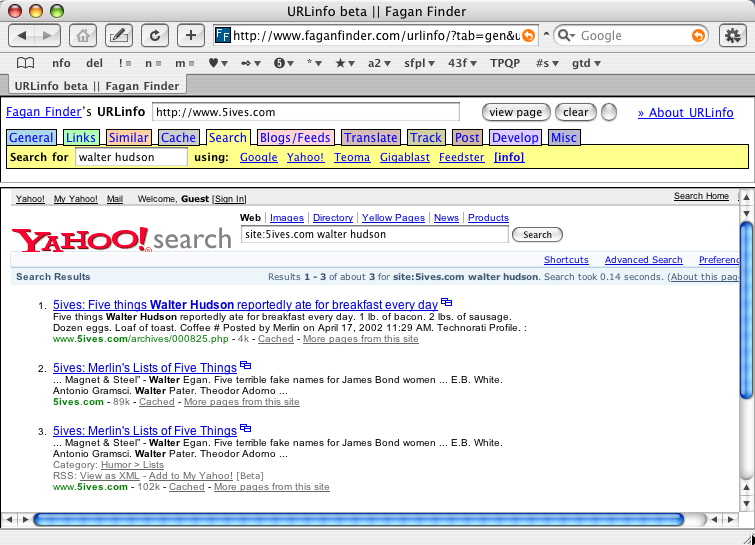Image resolution: width=755 pixels, height=545 pixels.
Task: Click the round gray button beside clear
Action: (x=609, y=113)
